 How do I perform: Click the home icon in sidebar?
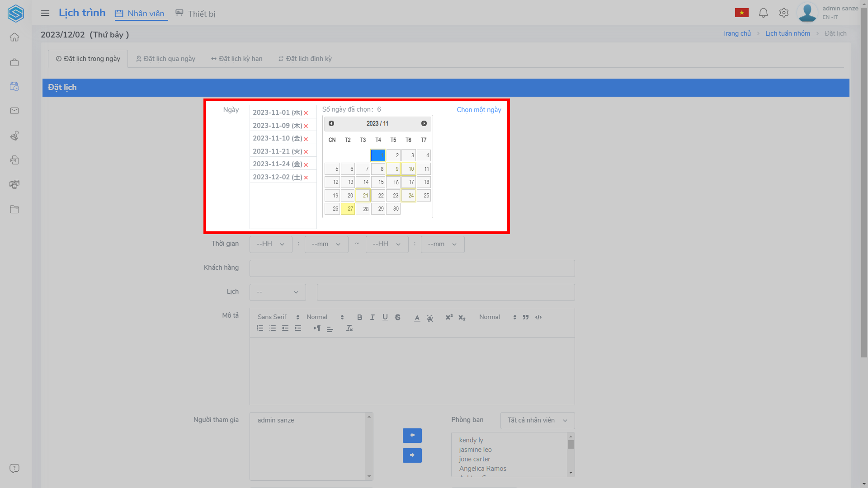point(14,37)
